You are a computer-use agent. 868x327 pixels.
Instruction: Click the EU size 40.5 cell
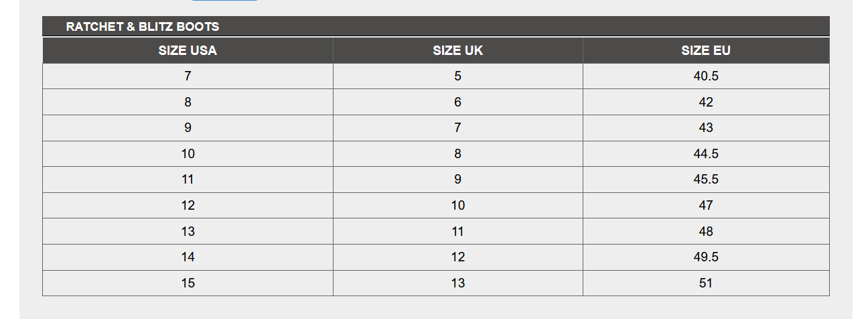706,76
